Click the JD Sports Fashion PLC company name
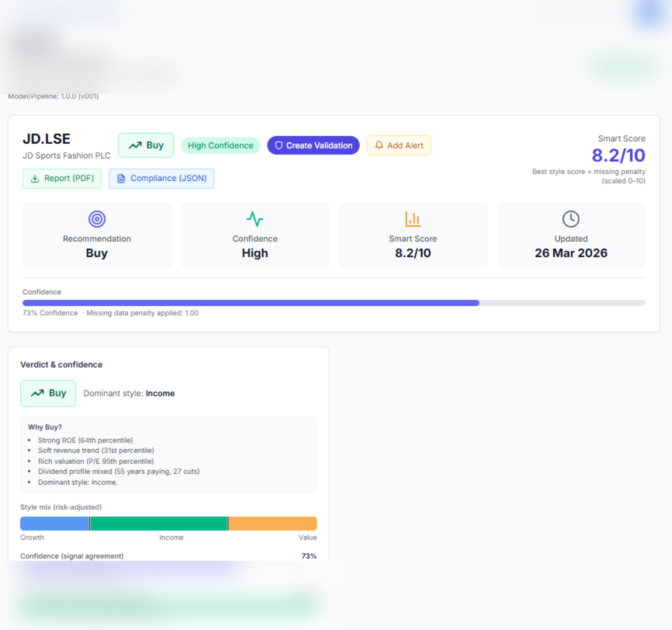The height and width of the screenshot is (630, 672). pyautogui.click(x=67, y=155)
